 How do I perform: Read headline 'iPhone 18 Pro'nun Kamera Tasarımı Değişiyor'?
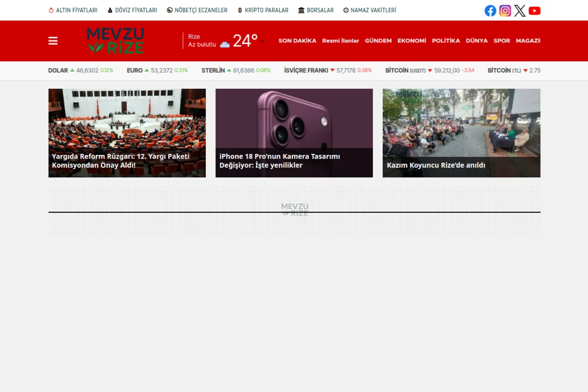click(280, 161)
